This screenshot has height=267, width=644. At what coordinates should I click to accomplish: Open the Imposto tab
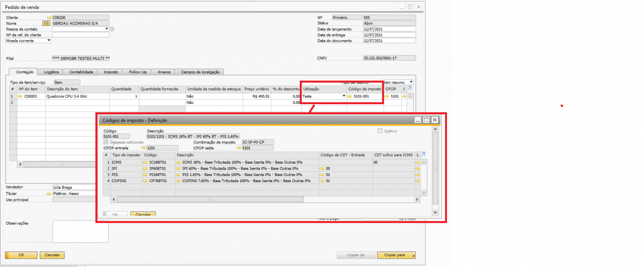(x=111, y=72)
